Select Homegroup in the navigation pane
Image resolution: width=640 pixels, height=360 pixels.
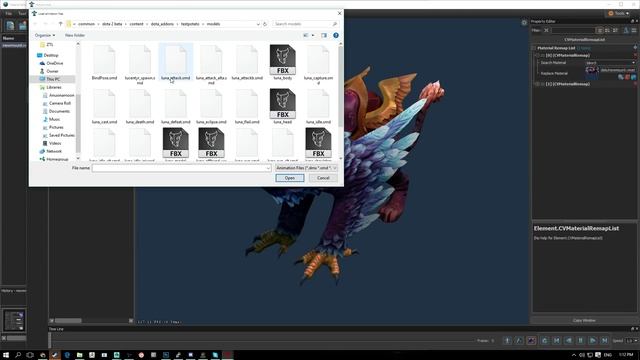tap(57, 159)
